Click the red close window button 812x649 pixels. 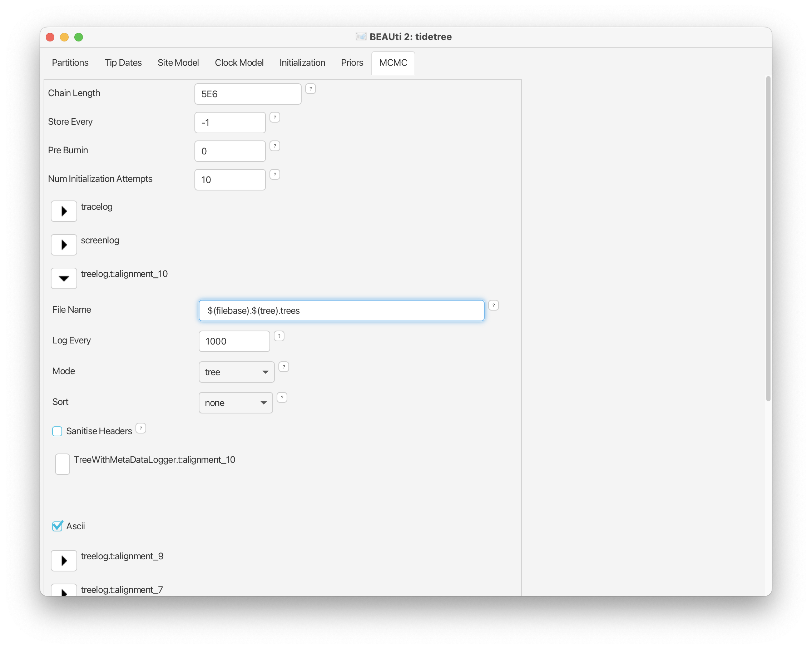[x=50, y=37]
